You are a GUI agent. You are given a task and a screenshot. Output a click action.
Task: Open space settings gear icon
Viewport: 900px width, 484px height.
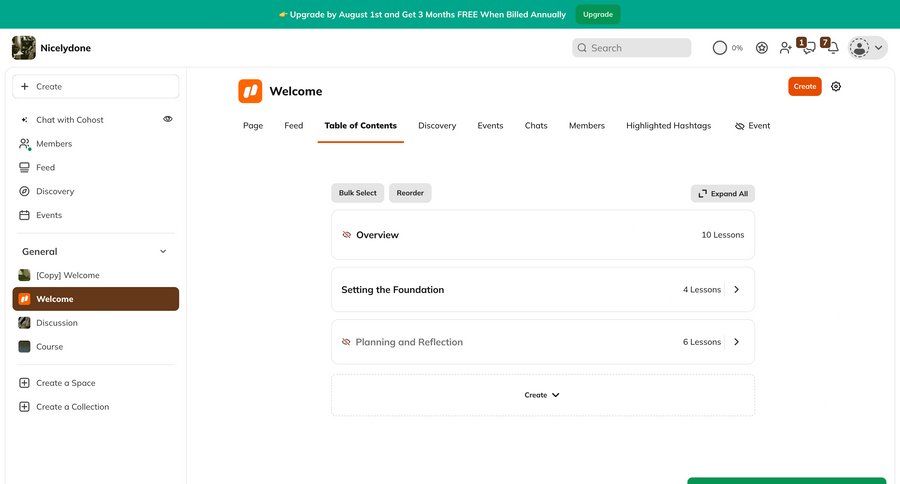[x=836, y=87]
